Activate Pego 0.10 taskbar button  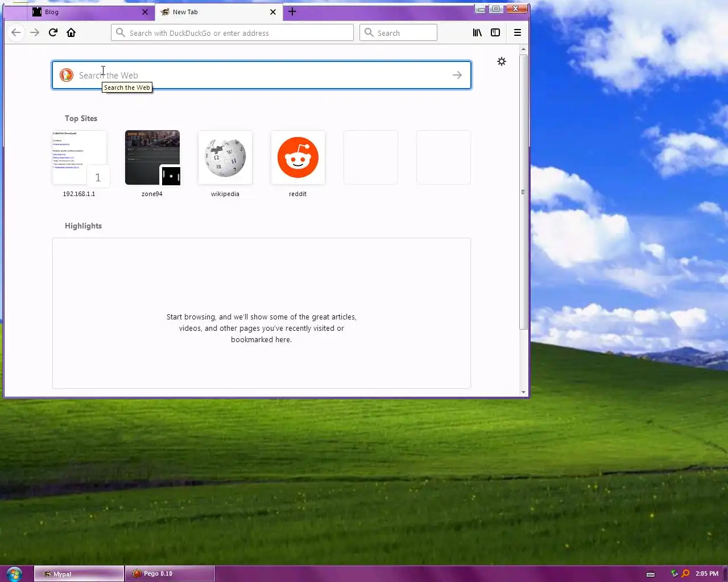pyautogui.click(x=171, y=573)
